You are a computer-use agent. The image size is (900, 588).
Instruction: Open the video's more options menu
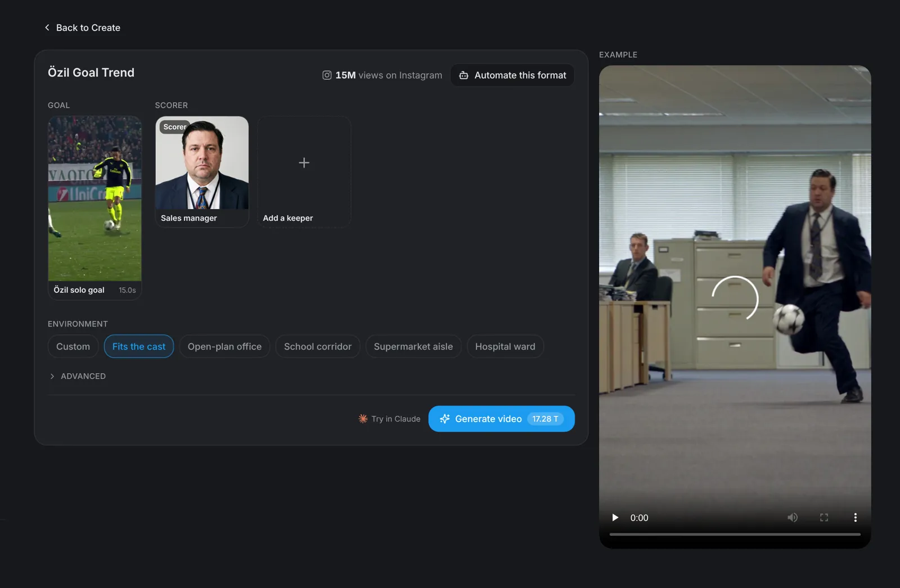[856, 518]
